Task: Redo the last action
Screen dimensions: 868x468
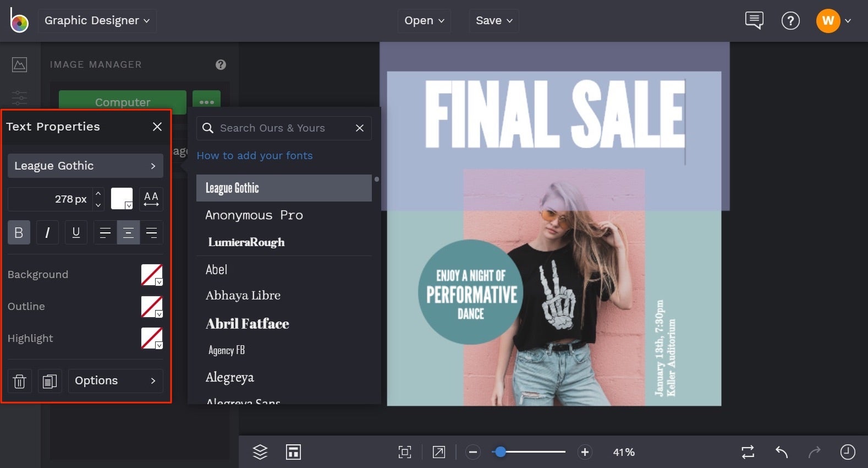Action: pos(815,452)
